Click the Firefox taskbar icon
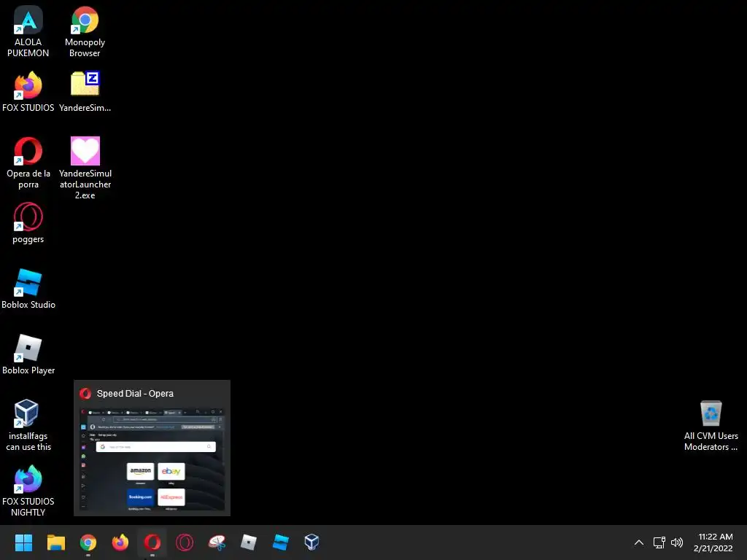This screenshot has width=747, height=560. click(120, 542)
